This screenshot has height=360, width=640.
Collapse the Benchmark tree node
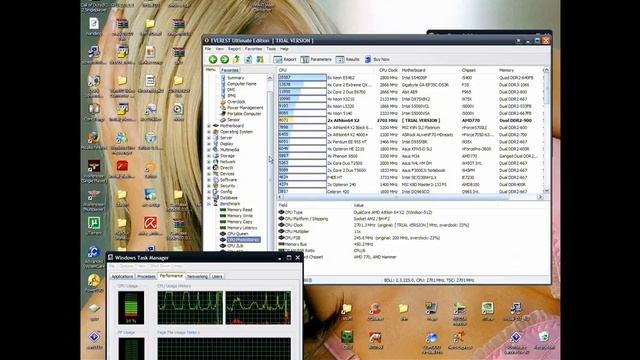209,204
